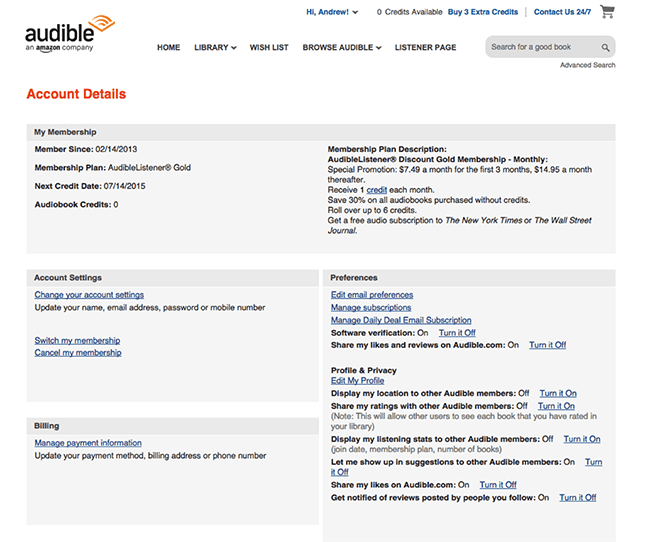Click Buy 3 Extra Credits link

point(483,12)
